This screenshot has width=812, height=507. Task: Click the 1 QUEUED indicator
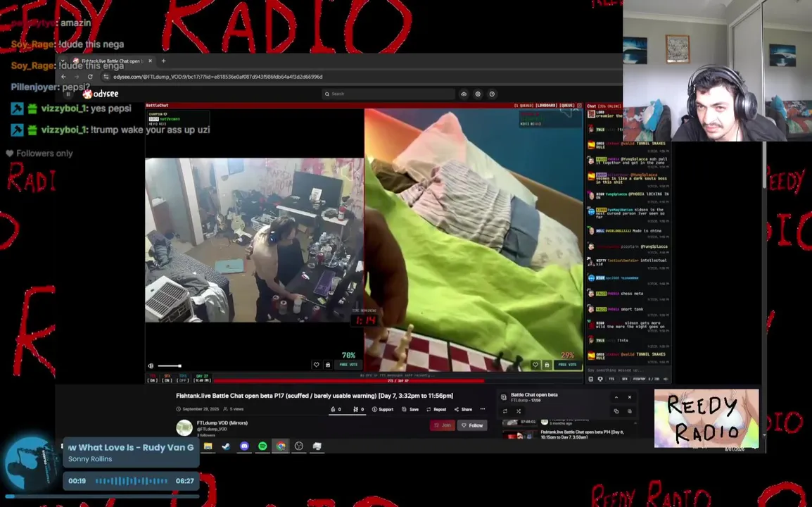pos(523,105)
